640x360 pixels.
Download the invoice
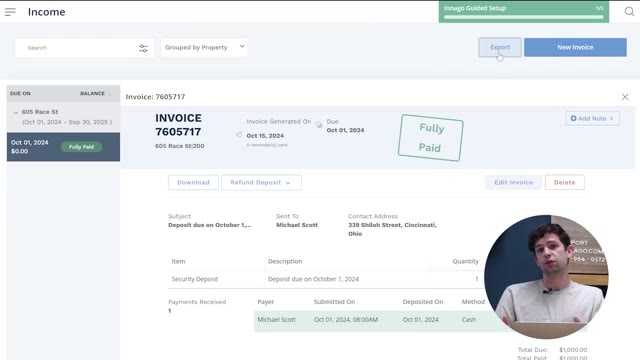tap(193, 182)
